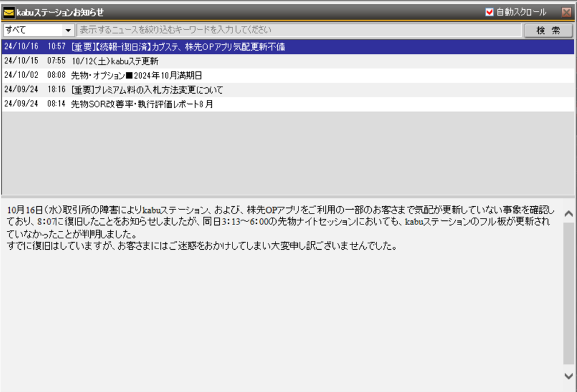Click the date 24/10/15 in the list
577x392 pixels.
(21, 60)
